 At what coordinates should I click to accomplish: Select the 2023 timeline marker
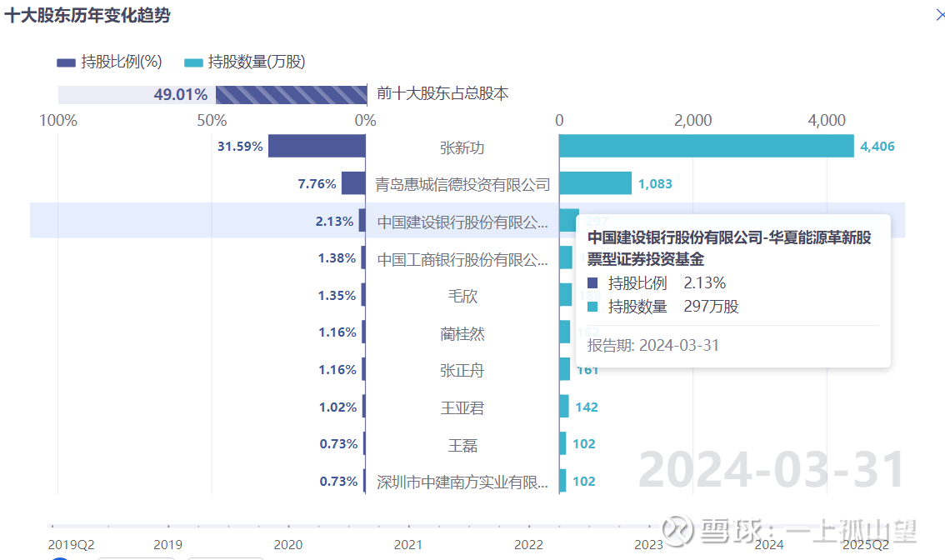[x=648, y=544]
